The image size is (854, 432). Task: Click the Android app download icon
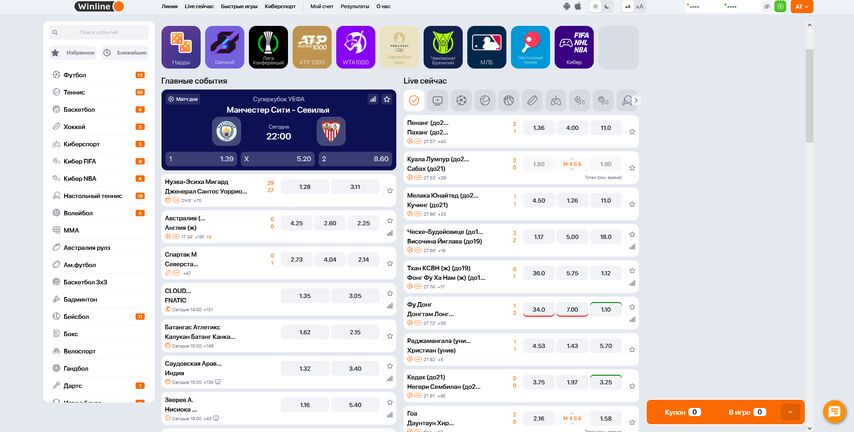567,7
